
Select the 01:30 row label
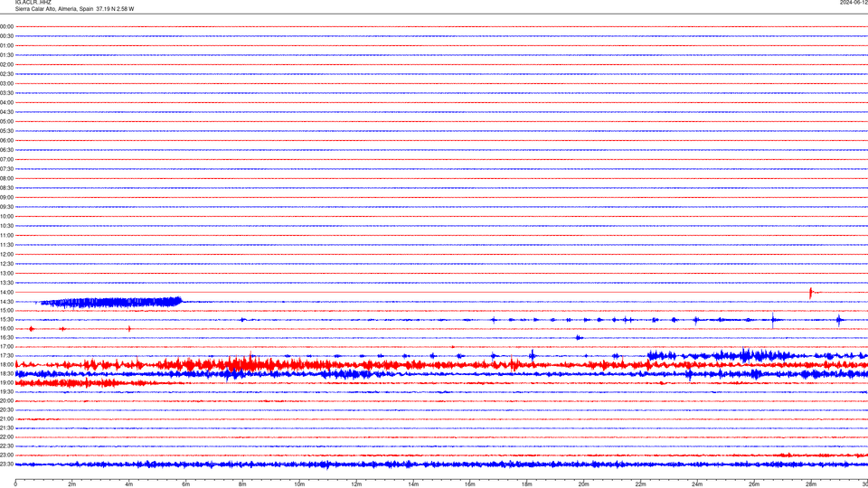tap(6, 55)
